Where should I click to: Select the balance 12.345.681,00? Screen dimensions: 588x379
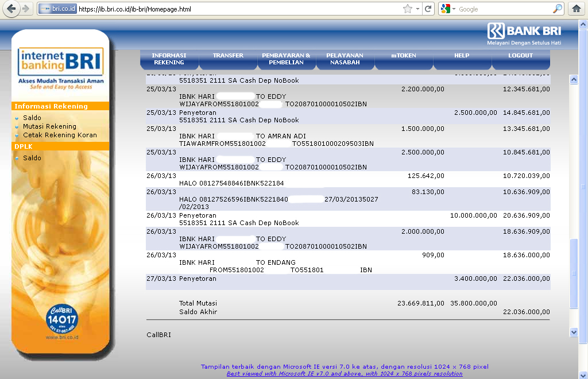pos(527,89)
